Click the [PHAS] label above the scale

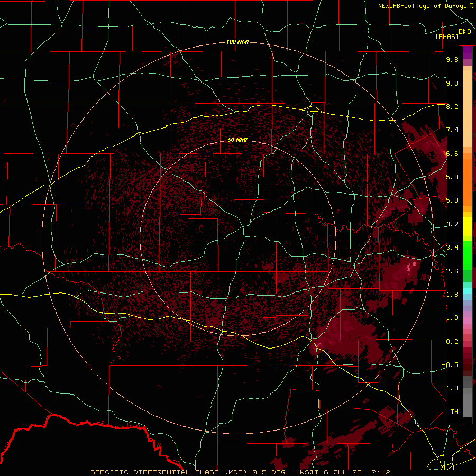447,36
